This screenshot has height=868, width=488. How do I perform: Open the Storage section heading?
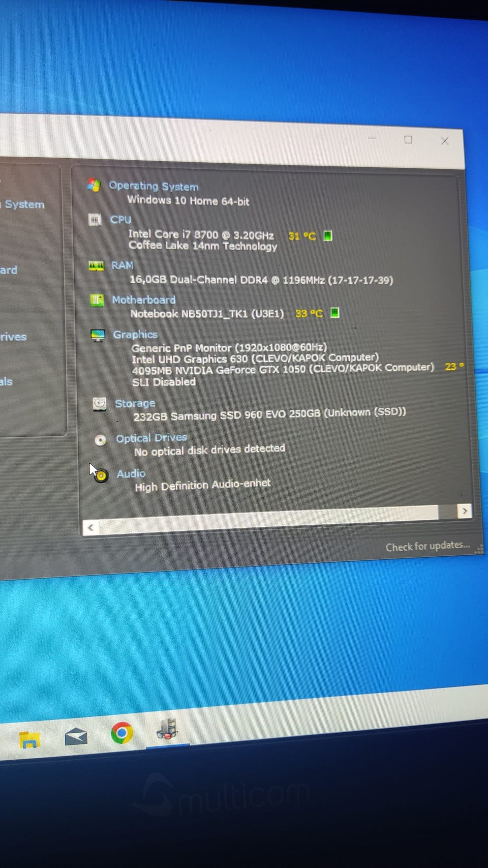[135, 403]
